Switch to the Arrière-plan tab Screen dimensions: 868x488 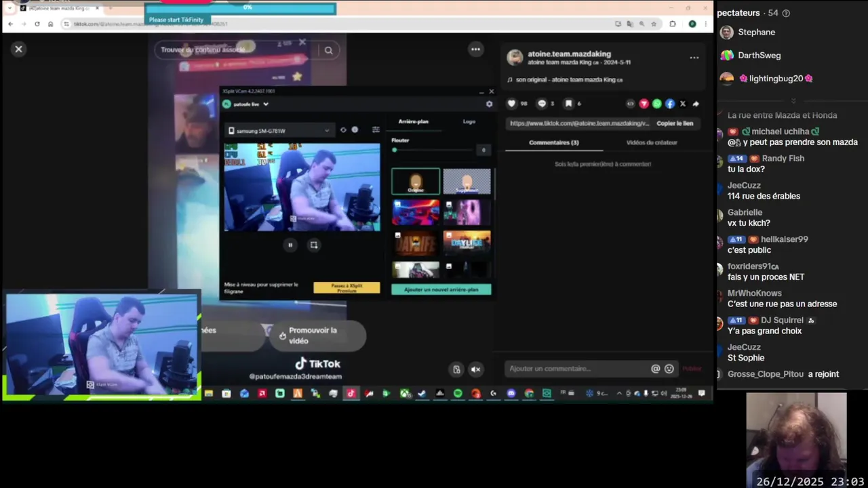pyautogui.click(x=413, y=121)
